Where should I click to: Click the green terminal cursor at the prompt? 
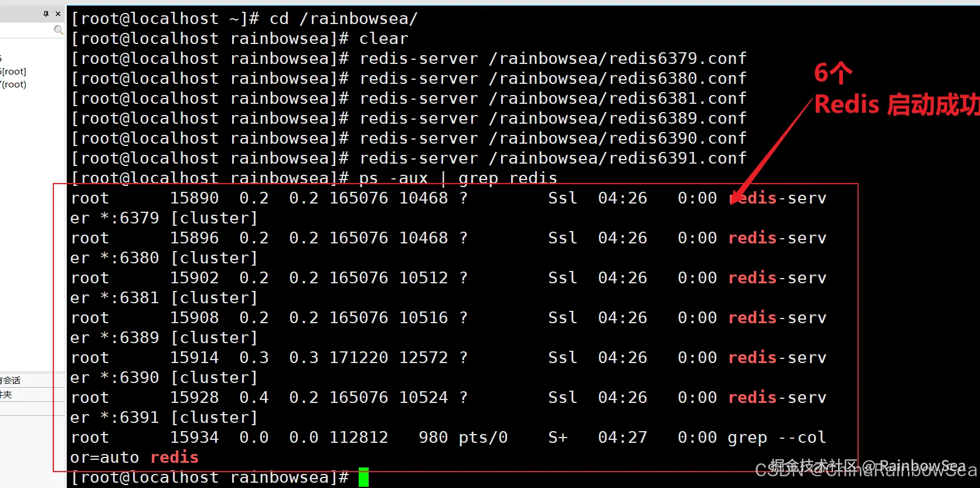363,477
